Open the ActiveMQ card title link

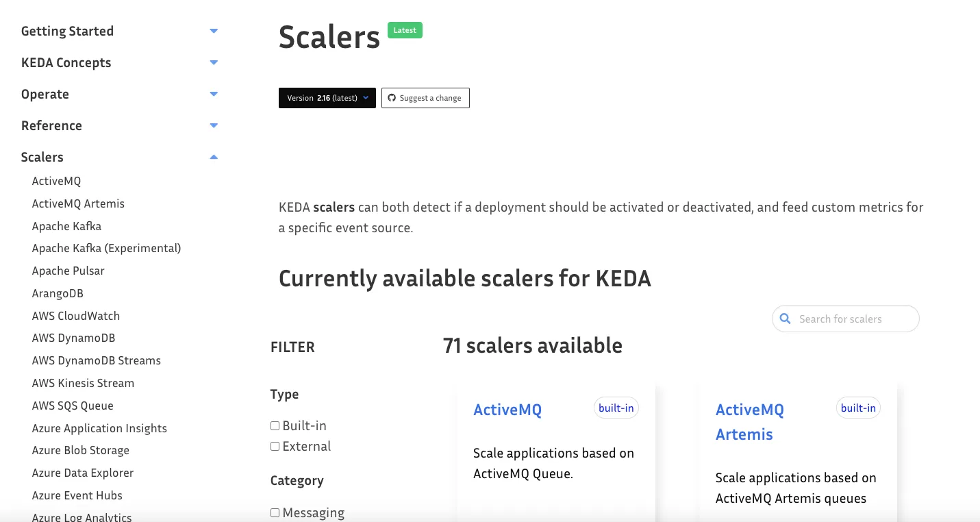[507, 410]
